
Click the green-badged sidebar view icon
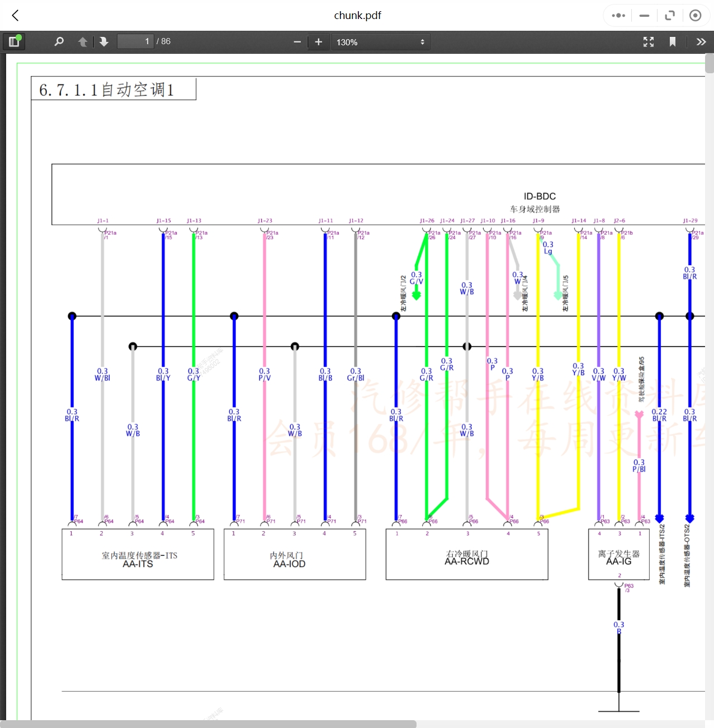(14, 41)
